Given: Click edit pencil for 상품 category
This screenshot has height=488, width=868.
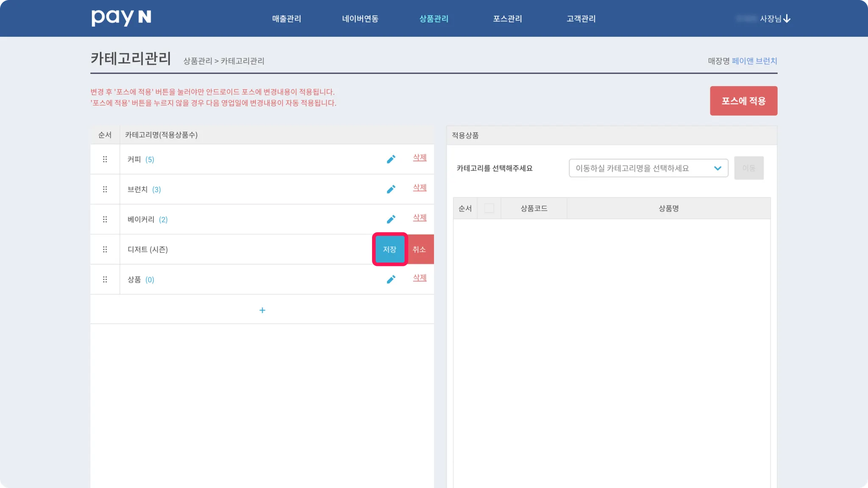Looking at the screenshot, I should (391, 280).
